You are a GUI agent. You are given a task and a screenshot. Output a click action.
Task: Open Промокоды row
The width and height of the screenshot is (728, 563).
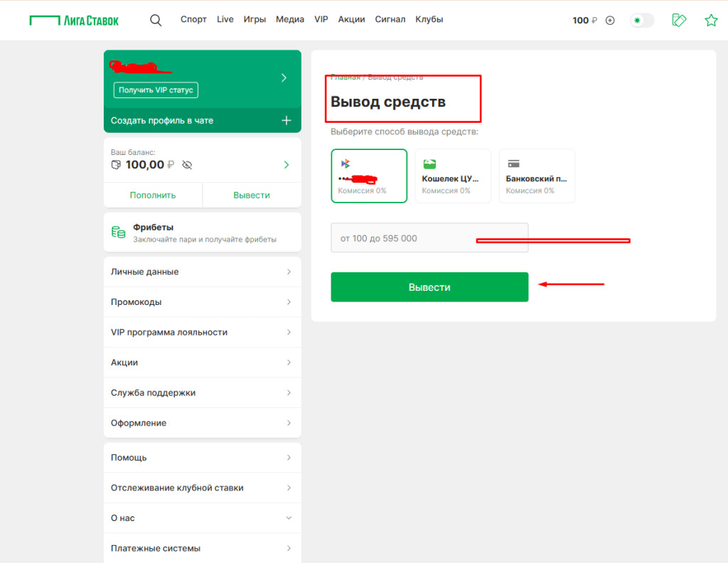203,302
